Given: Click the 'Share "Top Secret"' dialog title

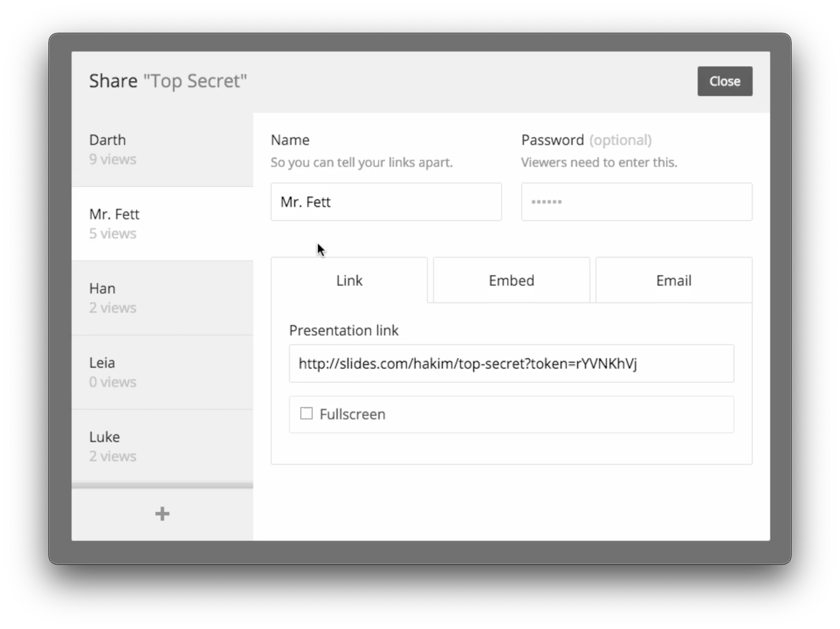Looking at the screenshot, I should [168, 81].
